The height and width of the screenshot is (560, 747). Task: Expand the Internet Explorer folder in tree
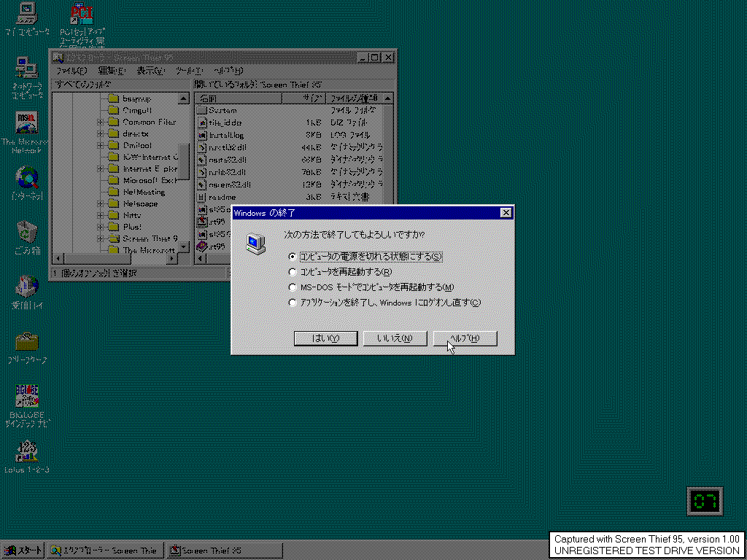(x=101, y=168)
